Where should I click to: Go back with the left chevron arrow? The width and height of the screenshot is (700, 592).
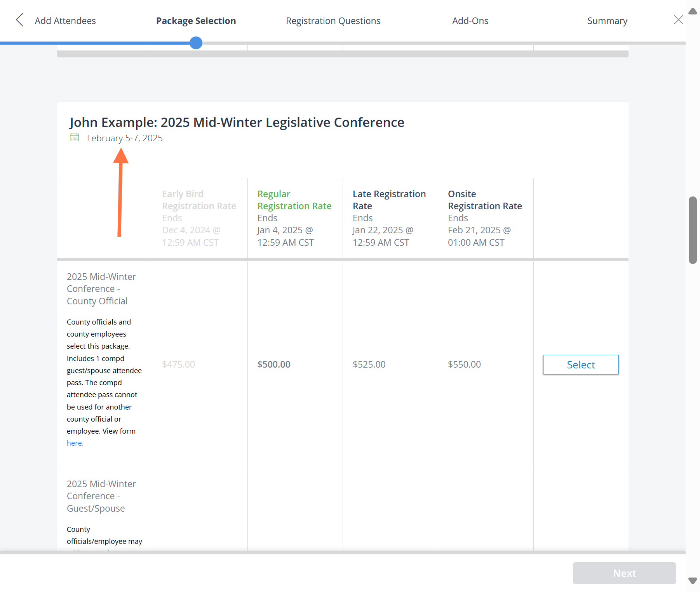19,20
